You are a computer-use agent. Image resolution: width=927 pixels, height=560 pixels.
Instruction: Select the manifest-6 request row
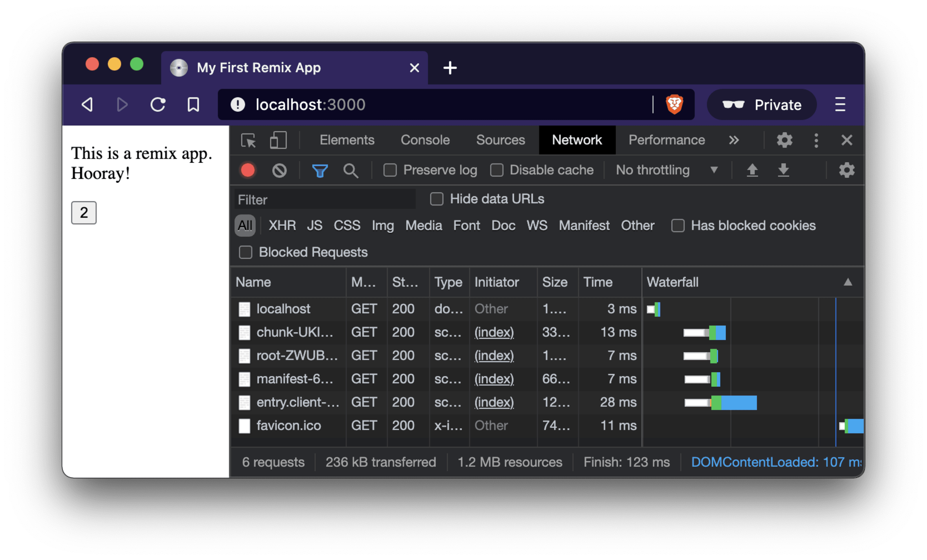pyautogui.click(x=547, y=379)
